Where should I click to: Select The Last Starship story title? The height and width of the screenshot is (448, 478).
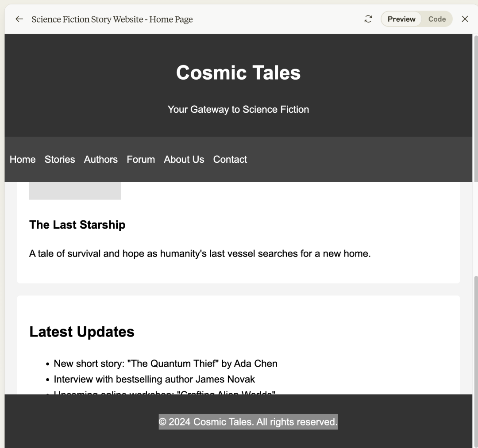click(77, 225)
